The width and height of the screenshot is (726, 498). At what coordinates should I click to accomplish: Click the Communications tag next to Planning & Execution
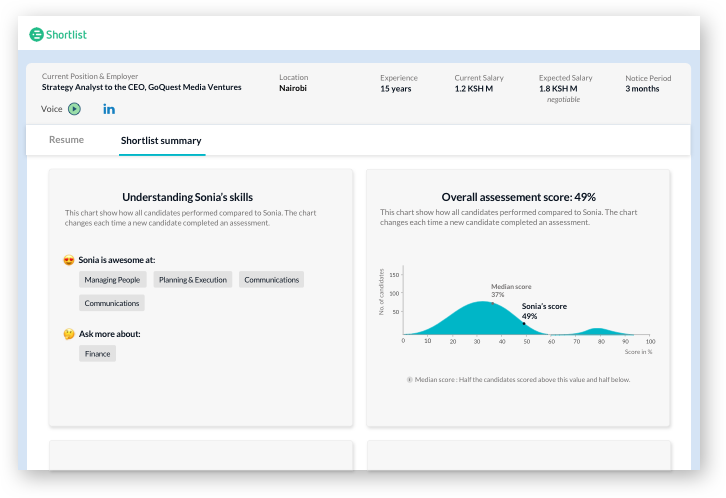pyautogui.click(x=271, y=280)
